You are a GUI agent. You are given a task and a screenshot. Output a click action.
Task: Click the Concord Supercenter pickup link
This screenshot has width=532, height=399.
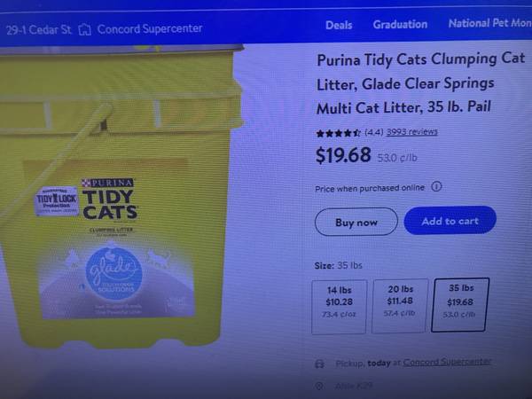(447, 362)
